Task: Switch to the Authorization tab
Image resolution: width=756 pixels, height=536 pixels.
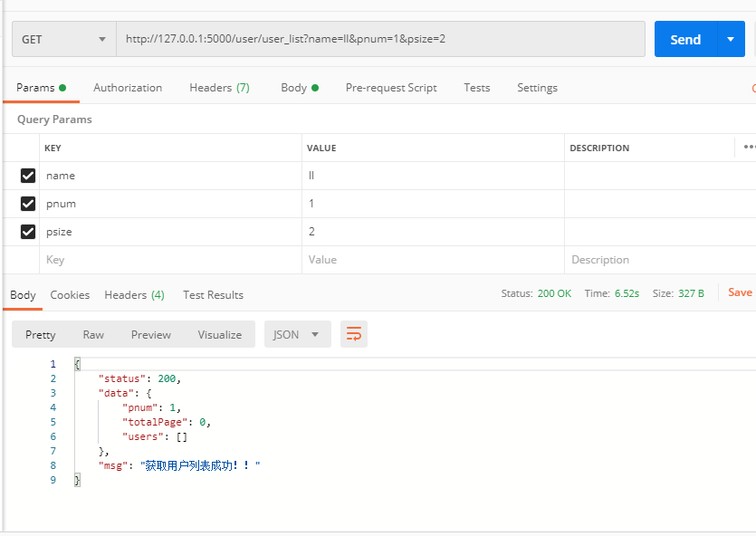Action: 128,88
